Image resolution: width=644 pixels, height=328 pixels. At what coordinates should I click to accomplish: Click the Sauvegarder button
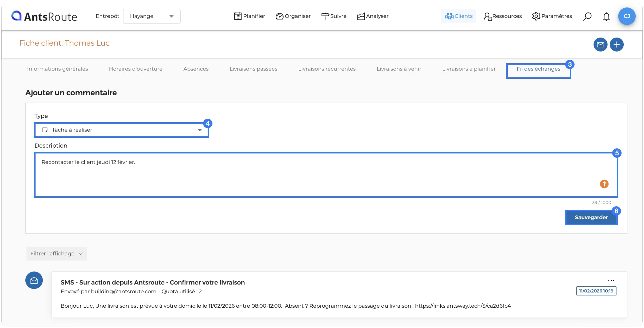pos(591,218)
